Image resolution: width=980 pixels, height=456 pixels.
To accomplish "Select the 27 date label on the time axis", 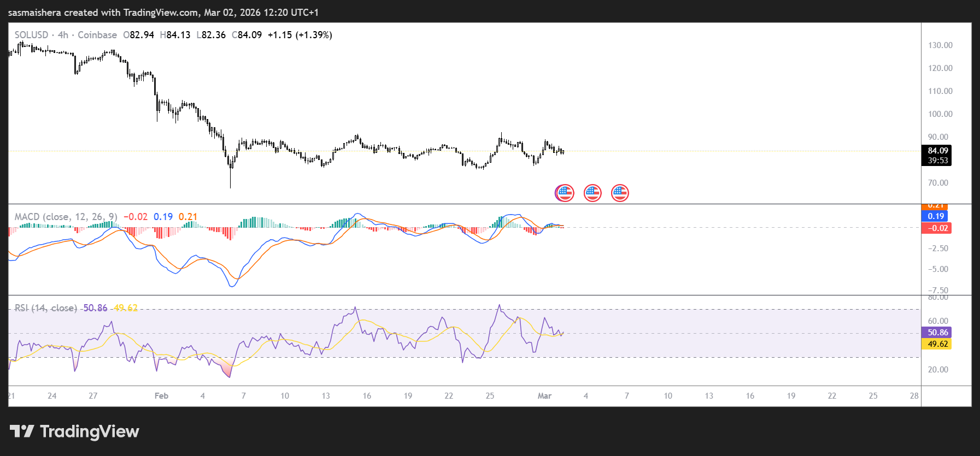I will pyautogui.click(x=93, y=396).
